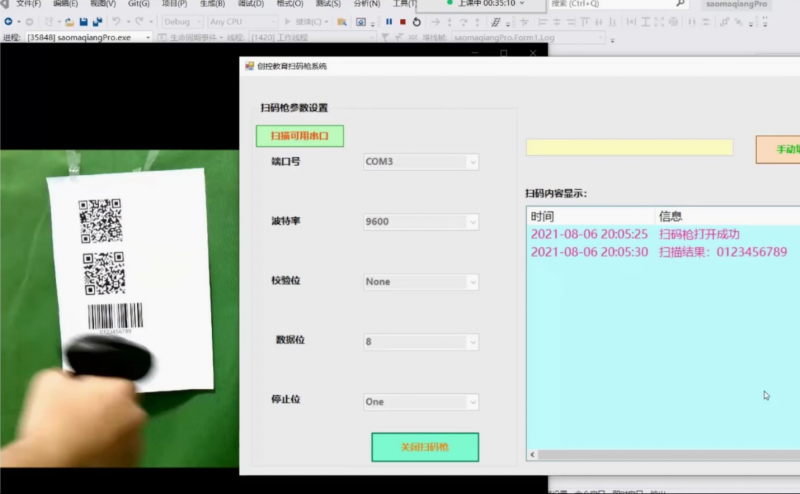Click the hatched Format toolbar icon

click(495, 22)
